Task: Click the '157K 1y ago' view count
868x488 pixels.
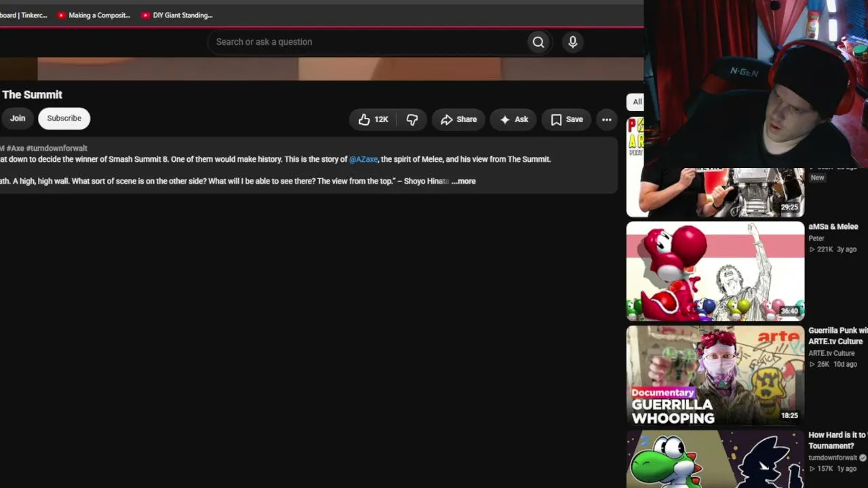Action: [833, 468]
